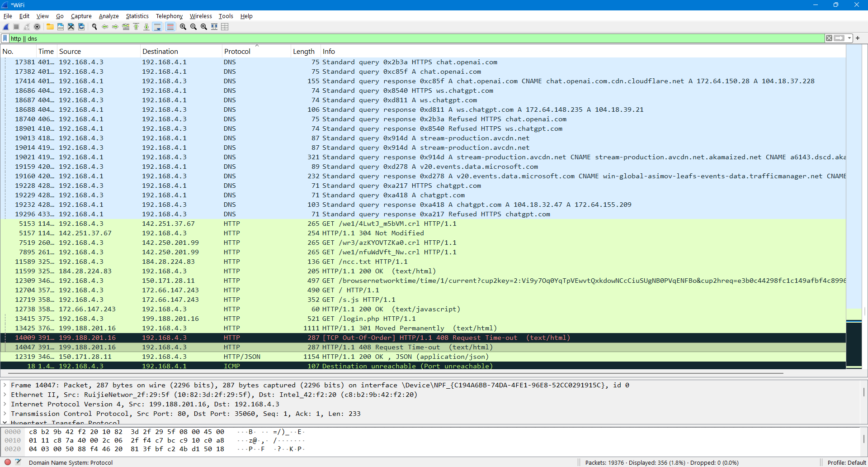Click the Profile: Default status bar entry

point(846,462)
